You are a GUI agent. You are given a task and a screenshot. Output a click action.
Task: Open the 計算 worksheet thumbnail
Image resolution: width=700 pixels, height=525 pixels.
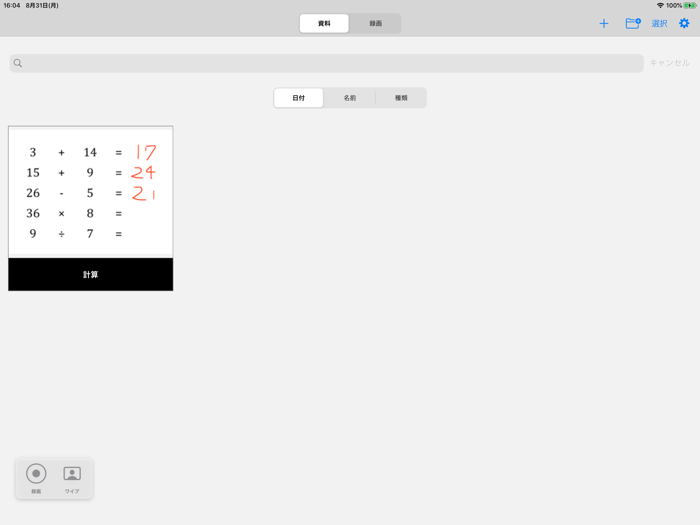(91, 208)
